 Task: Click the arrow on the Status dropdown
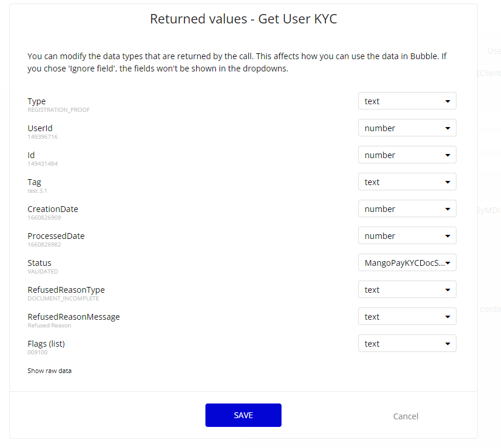pos(448,263)
